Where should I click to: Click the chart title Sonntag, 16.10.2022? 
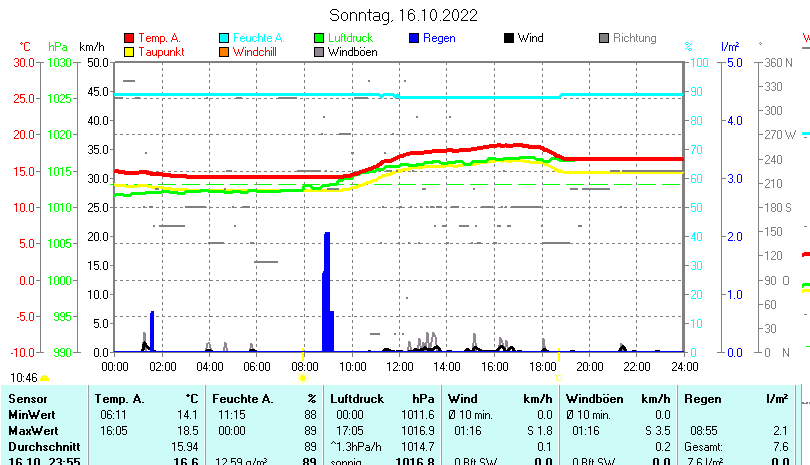403,15
